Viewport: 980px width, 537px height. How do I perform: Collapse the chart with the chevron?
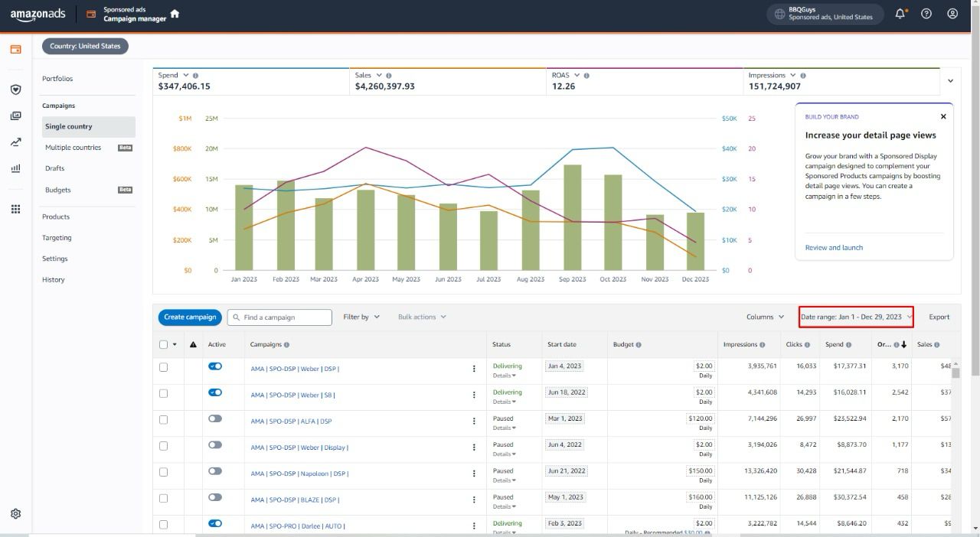coord(951,81)
